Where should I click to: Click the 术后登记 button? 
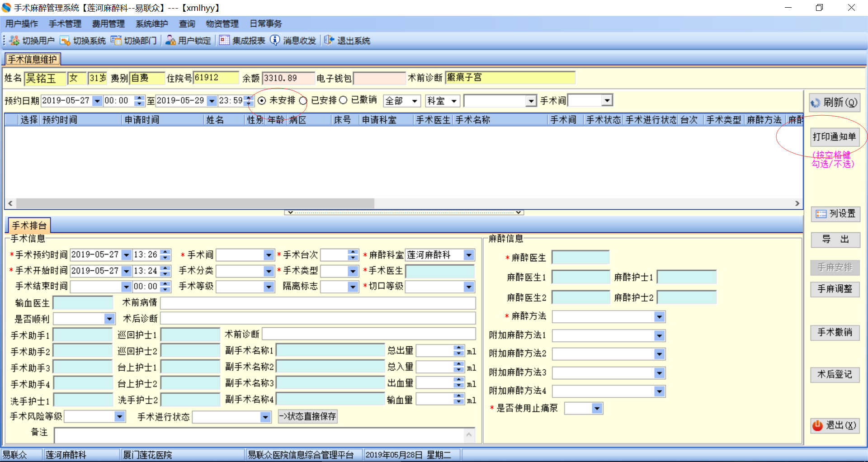(835, 374)
